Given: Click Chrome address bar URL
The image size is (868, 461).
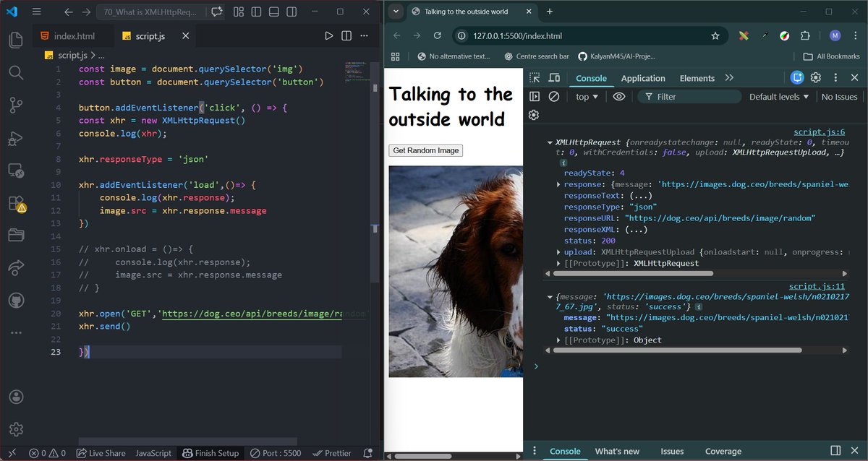Looking at the screenshot, I should pyautogui.click(x=517, y=36).
